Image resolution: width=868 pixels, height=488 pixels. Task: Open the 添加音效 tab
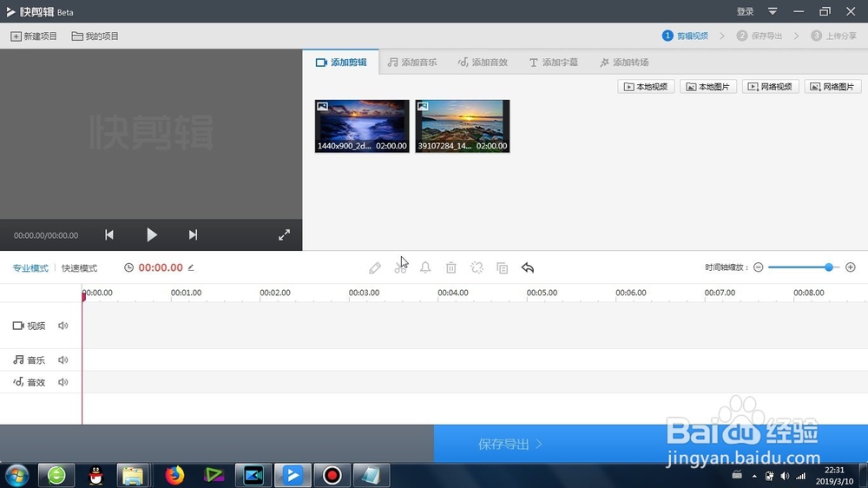(483, 62)
